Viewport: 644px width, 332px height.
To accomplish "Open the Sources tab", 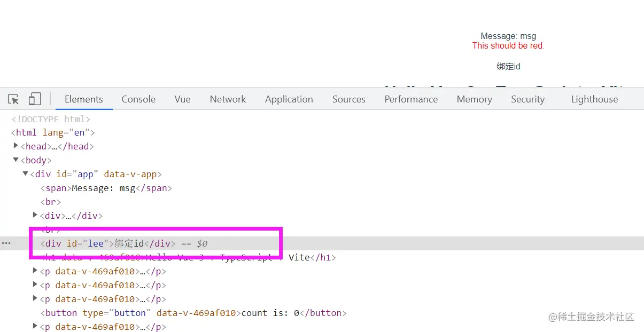I will (x=348, y=99).
